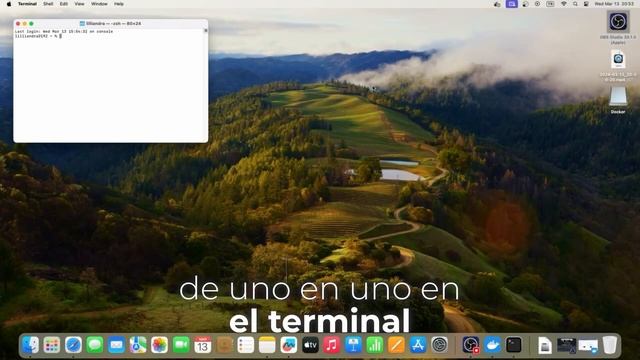Screen dimensions: 640x360
Task: Launch Pages from the dock
Action: (396, 345)
